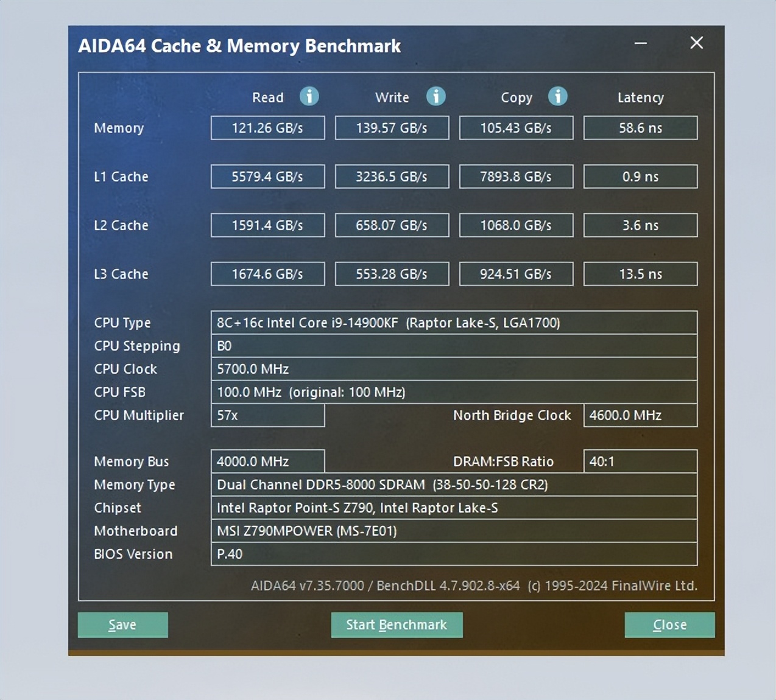
Task: Select L2 Cache write value 658.07 GB/s
Action: pyautogui.click(x=392, y=225)
